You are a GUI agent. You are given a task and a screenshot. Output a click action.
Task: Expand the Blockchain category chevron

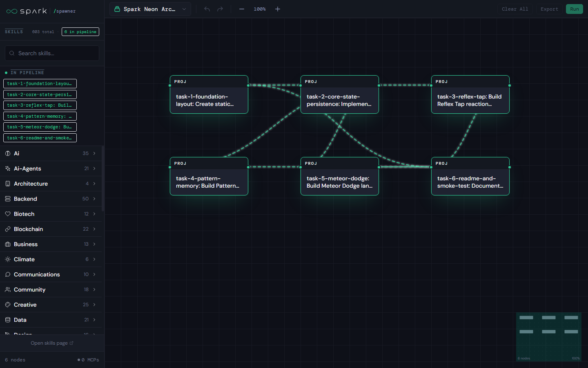94,229
